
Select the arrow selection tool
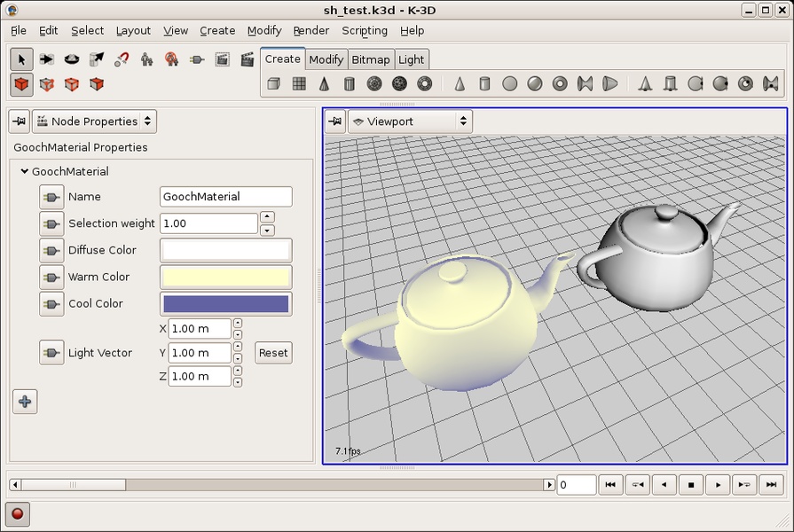tap(21, 59)
